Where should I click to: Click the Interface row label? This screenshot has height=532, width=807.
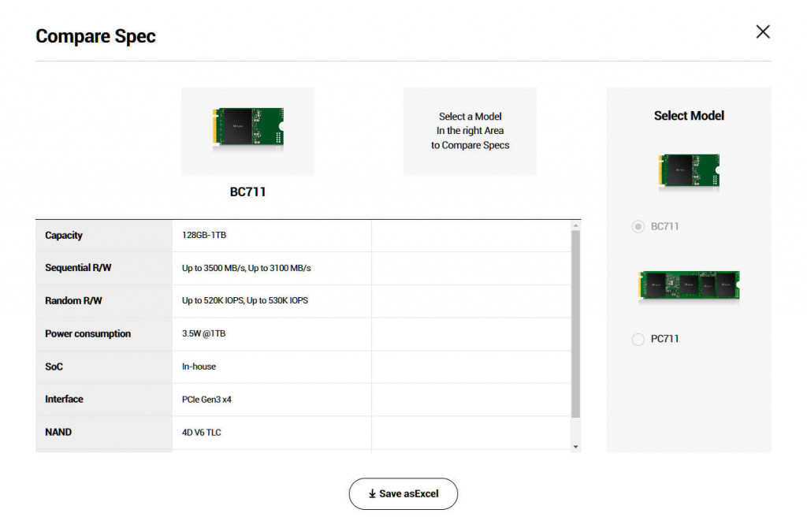tap(64, 399)
